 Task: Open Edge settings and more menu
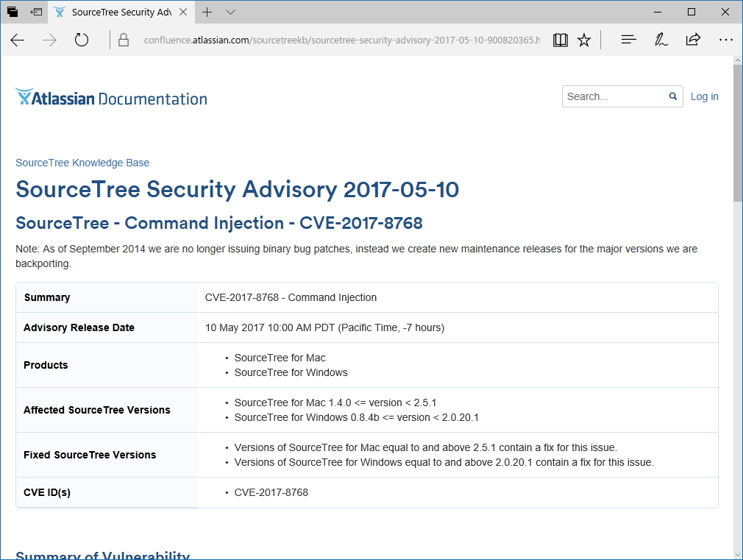coord(725,40)
